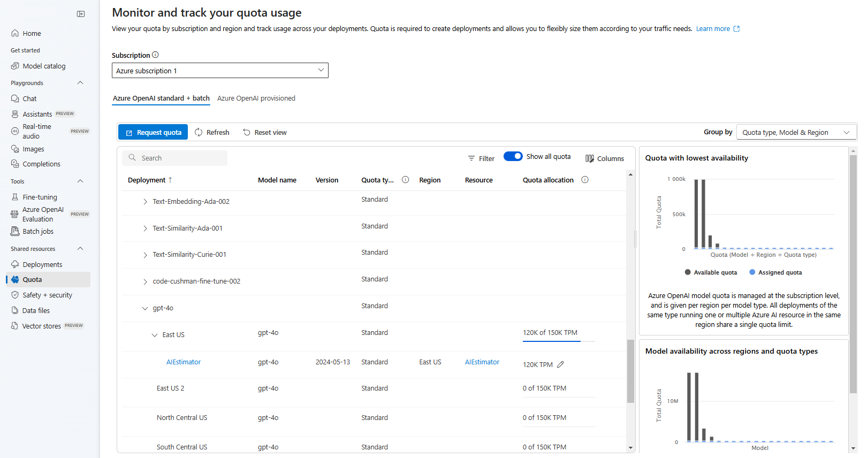Switch to Azure OpenAI standard + batch tab
The width and height of the screenshot is (868, 458).
coord(161,98)
